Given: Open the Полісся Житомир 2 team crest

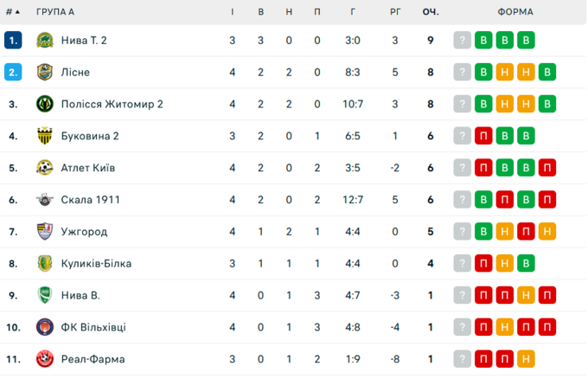Looking at the screenshot, I should coord(45,105).
